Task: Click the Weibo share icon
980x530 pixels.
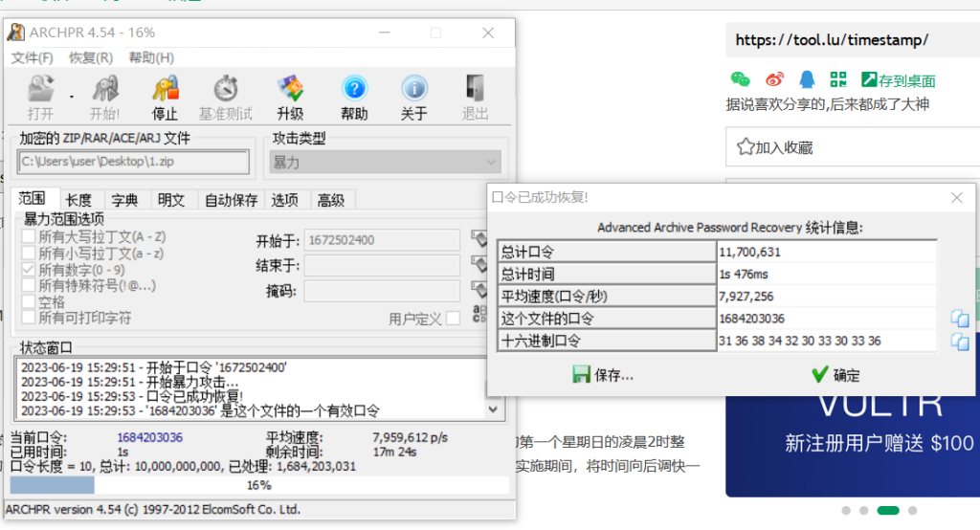Action: (x=774, y=79)
